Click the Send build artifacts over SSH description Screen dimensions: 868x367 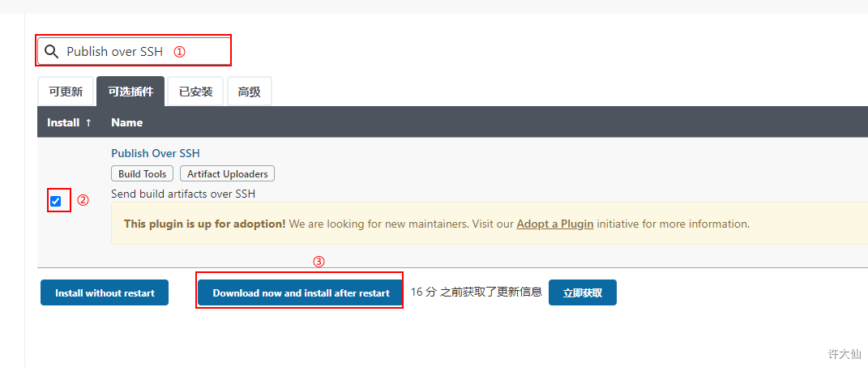coord(183,194)
